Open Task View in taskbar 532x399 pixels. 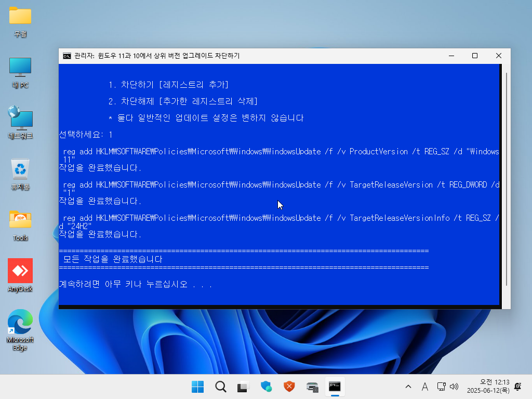pos(243,387)
